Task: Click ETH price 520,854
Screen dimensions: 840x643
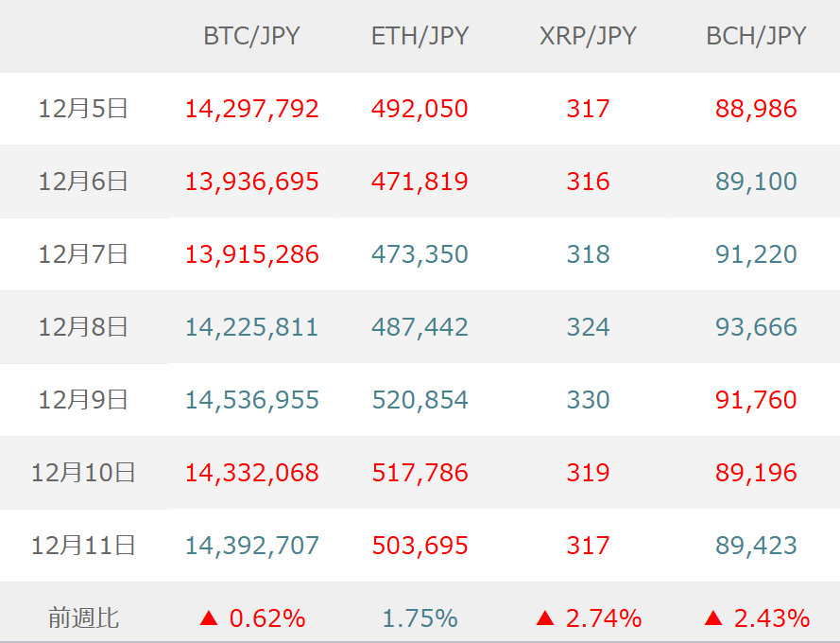Action: 420,400
